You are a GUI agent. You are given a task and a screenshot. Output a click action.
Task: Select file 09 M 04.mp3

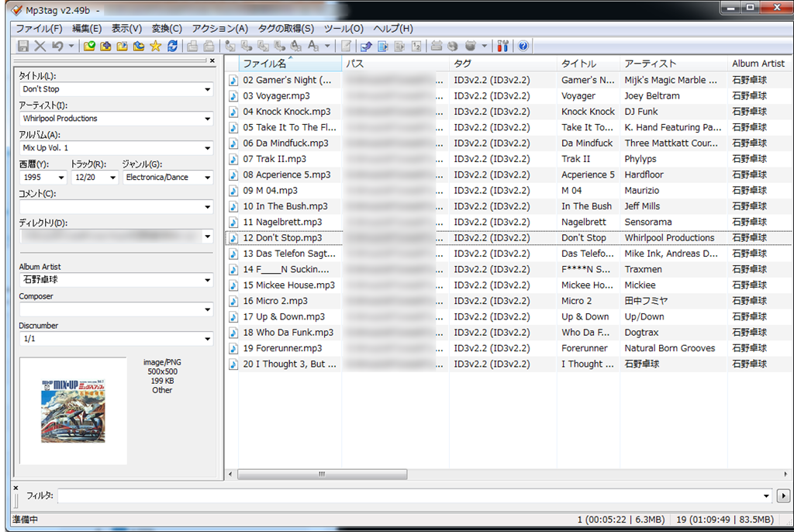(271, 191)
